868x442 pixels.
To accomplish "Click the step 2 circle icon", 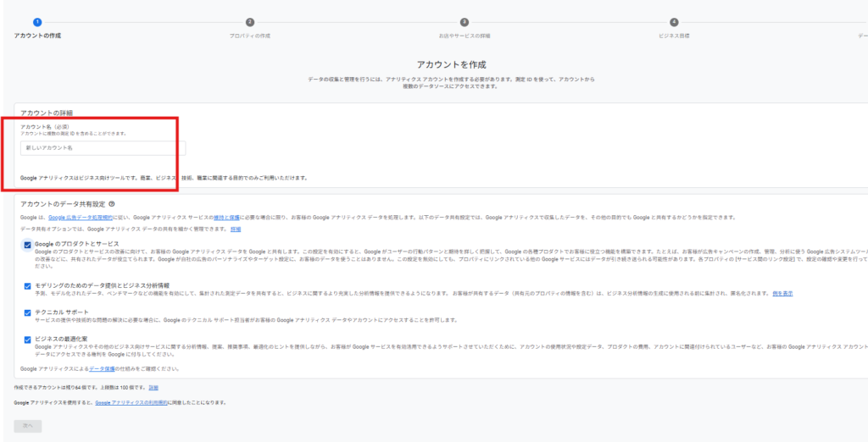I will [249, 22].
